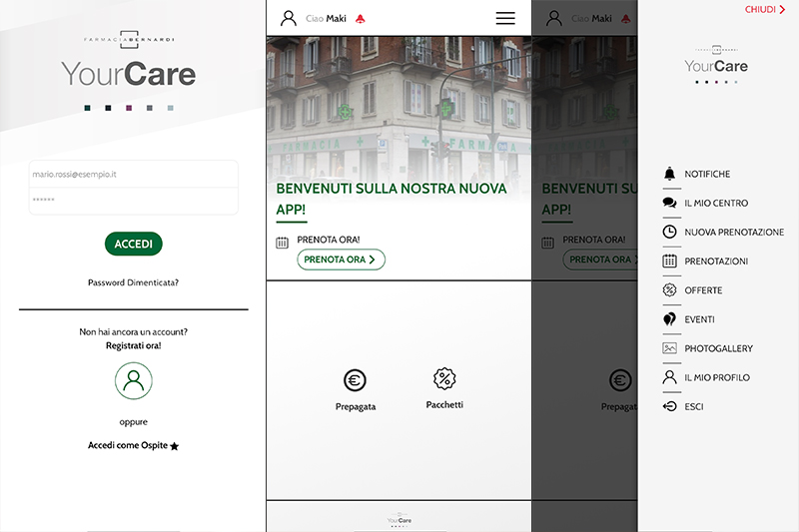This screenshot has height=532, width=799.
Task: Open IL MIO PROFILO menu item
Action: pyautogui.click(x=717, y=377)
